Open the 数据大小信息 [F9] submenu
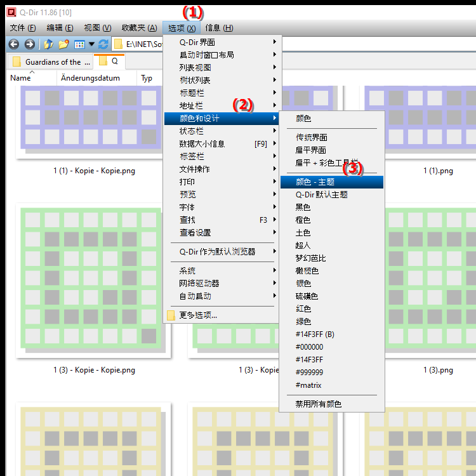476x476 pixels. click(221, 143)
